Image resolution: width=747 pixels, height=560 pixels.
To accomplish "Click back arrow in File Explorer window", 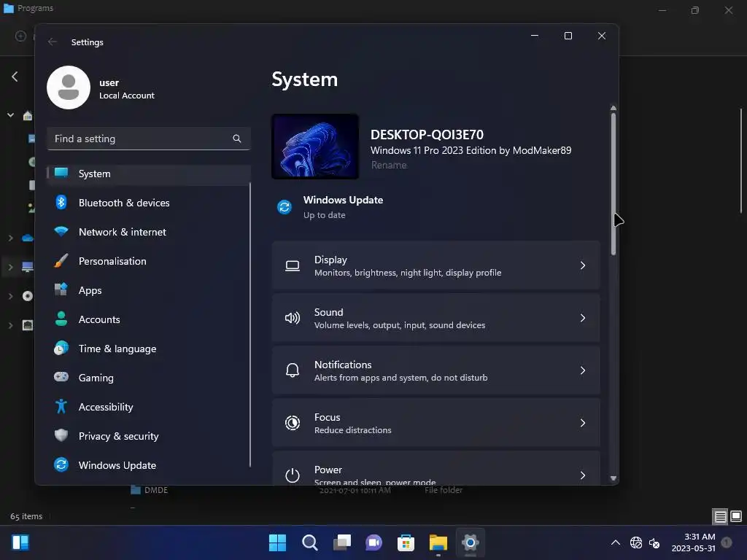I will click(15, 77).
